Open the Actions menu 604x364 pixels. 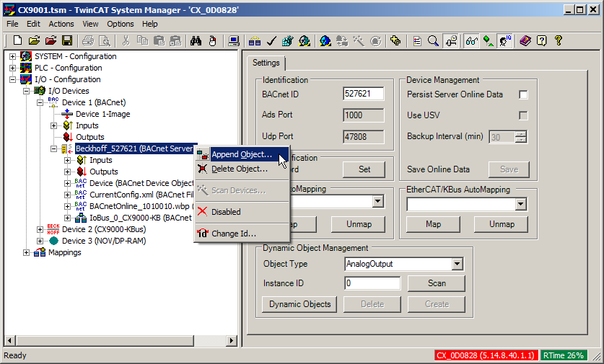pos(61,24)
